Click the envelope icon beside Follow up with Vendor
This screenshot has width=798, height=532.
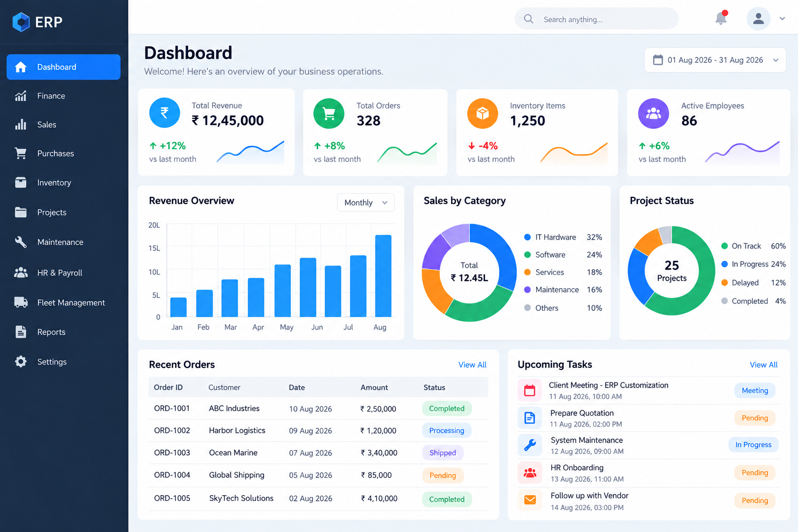pyautogui.click(x=529, y=500)
